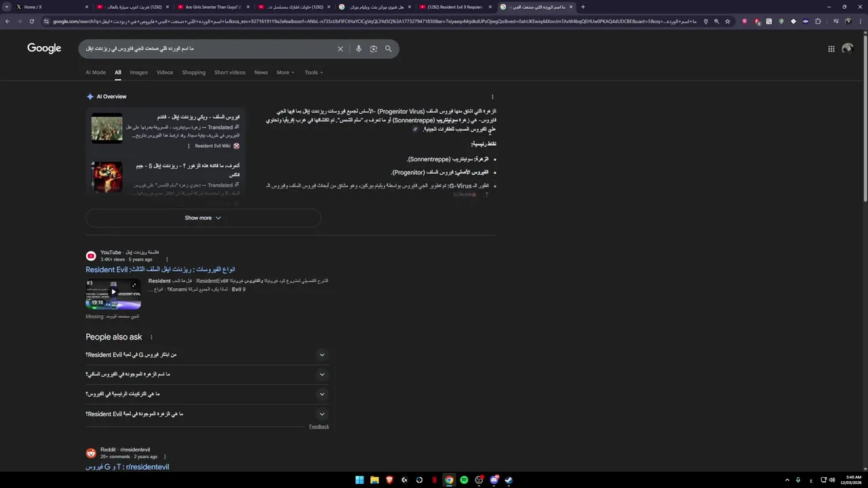This screenshot has height=488, width=868.
Task: Open About options beside People also ask
Action: coord(151,338)
